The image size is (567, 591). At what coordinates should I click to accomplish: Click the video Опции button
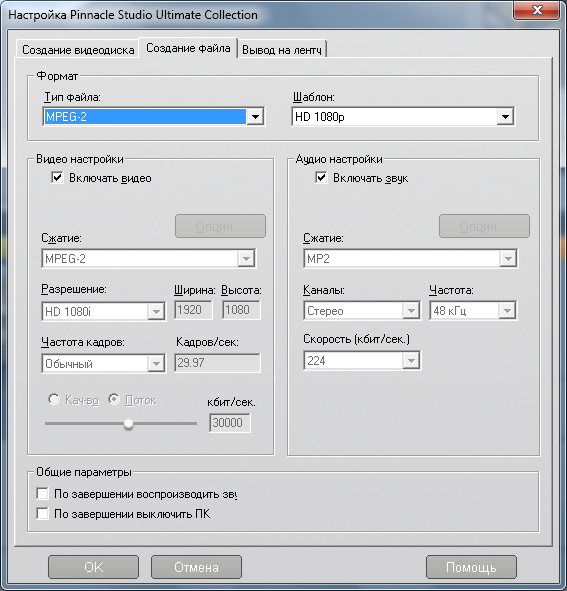pos(220,226)
